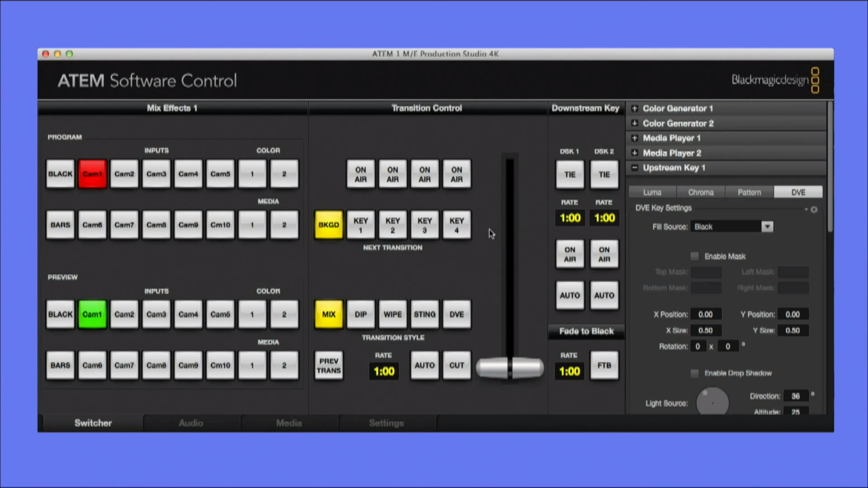Expand the Color Generator 1 panel

pyautogui.click(x=635, y=108)
